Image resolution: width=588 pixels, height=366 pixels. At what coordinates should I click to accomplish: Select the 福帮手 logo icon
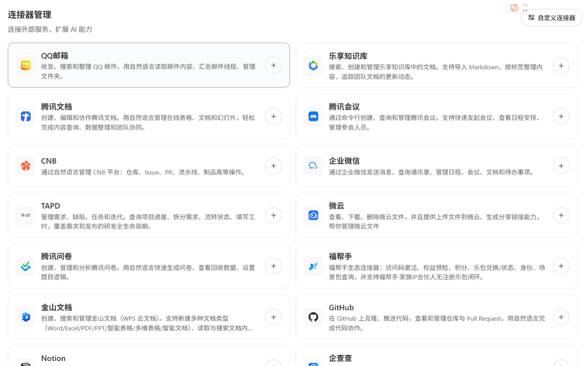click(313, 266)
